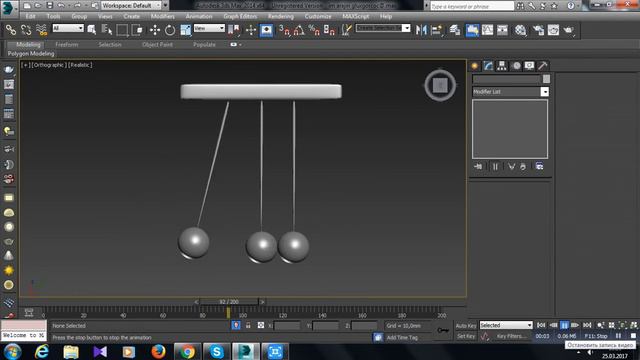Open the selection filter 'All' dropdown
Screen dimensions: 640x360
click(x=68, y=28)
